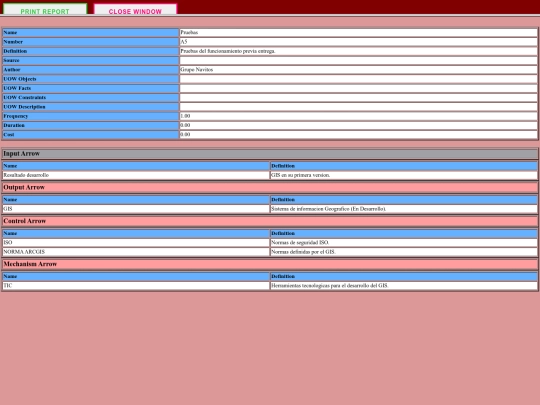The height and width of the screenshot is (405, 540).
Task: Click the 'Control Arrow' section header
Action: tap(270, 221)
